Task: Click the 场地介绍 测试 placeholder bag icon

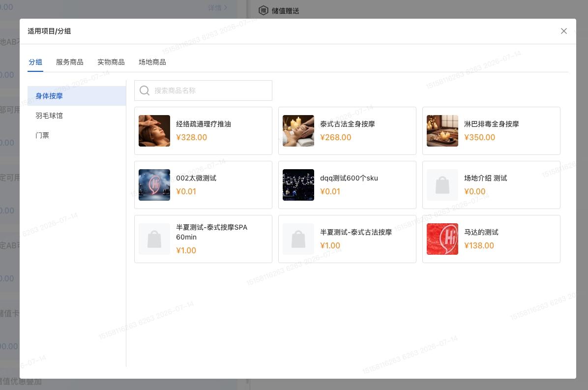Action: pos(442,185)
